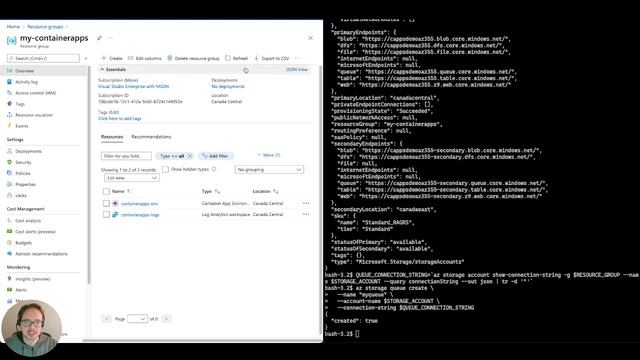Open Access control (IAM) page
Viewport: 640px width, 360px height.
(x=35, y=93)
